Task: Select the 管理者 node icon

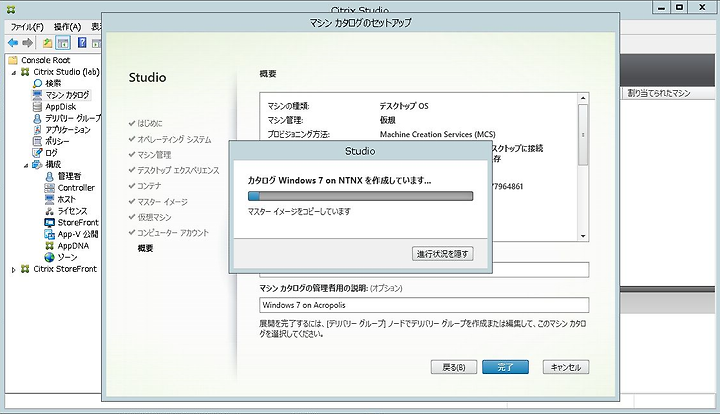Action: click(50, 176)
